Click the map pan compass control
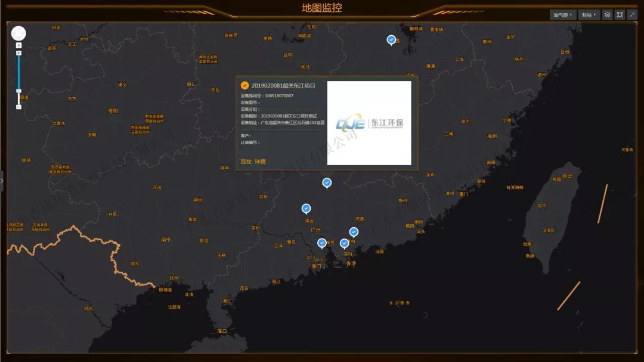 18,33
